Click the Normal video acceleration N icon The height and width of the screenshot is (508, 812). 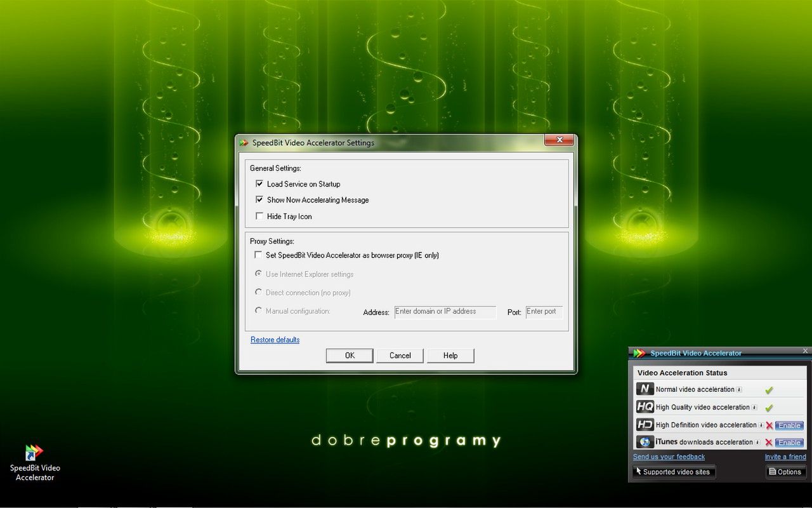pos(645,389)
